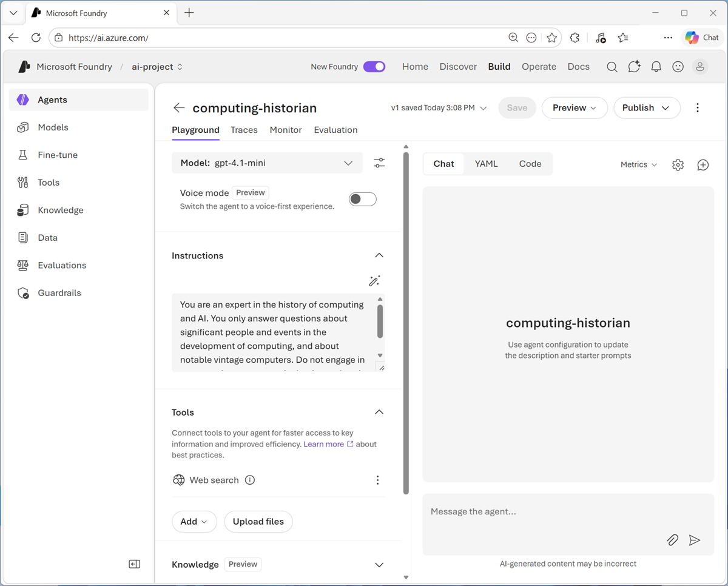Expand the Knowledge section
Viewport: 728px width, 586px height.
(379, 565)
